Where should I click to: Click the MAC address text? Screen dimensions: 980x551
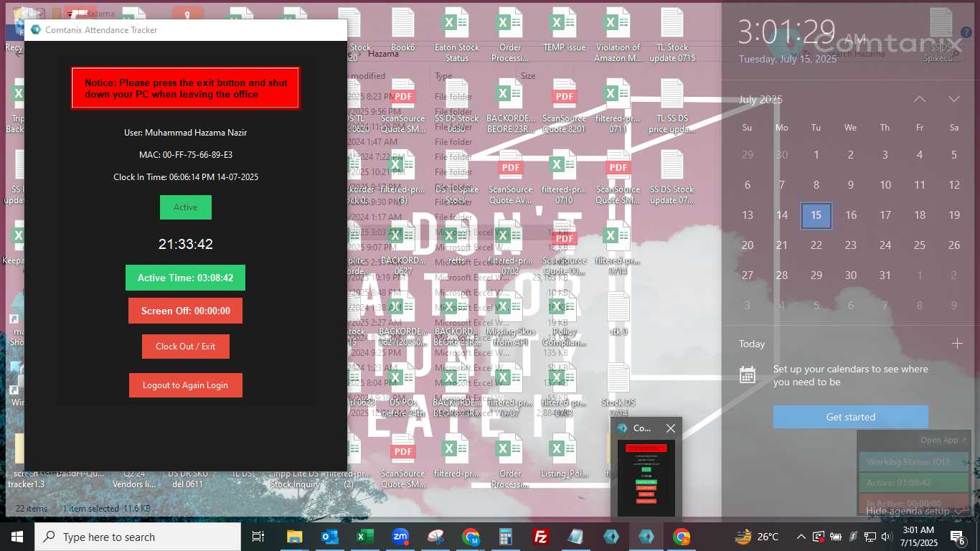(186, 155)
